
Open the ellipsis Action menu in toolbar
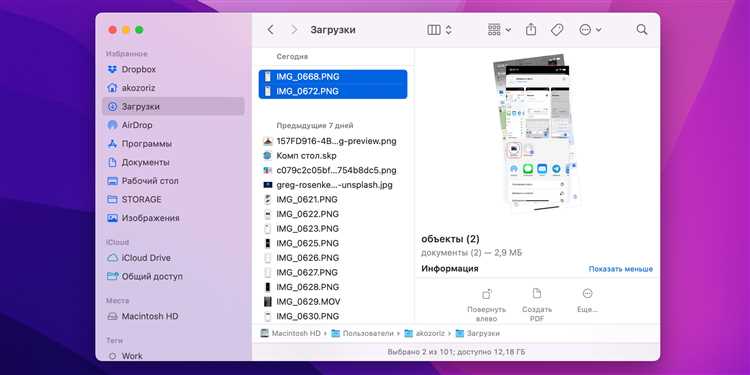[590, 30]
